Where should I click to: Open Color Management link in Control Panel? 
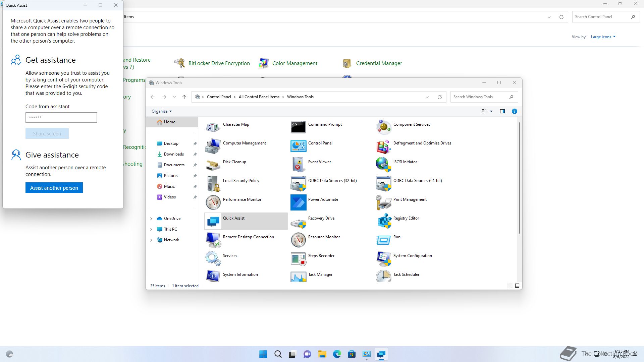point(294,63)
